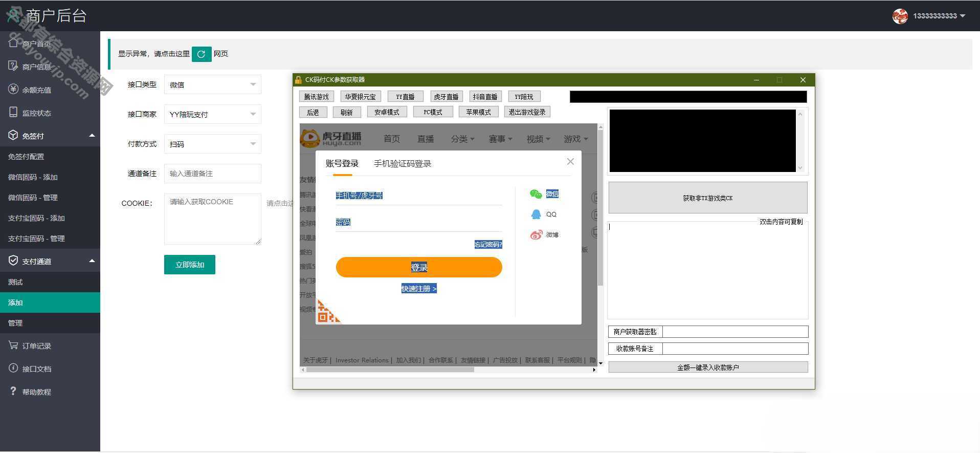This screenshot has width=980, height=453.
Task: Select 支付宝固码 - 管理 in sidebar
Action: 50,239
